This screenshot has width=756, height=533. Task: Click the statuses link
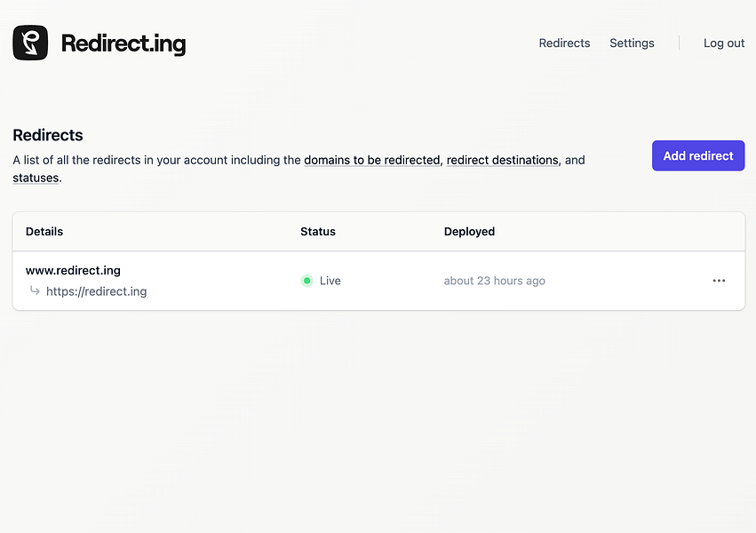(x=35, y=178)
